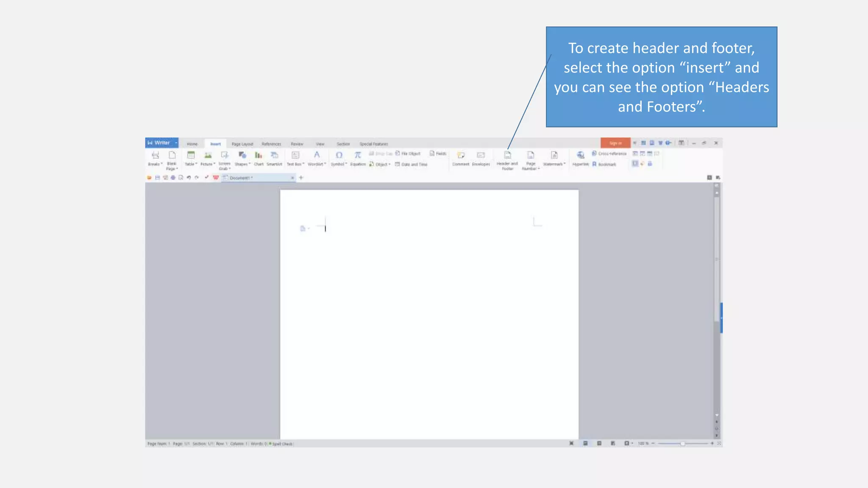868x488 pixels.
Task: Click the Sign in button
Action: click(x=615, y=143)
